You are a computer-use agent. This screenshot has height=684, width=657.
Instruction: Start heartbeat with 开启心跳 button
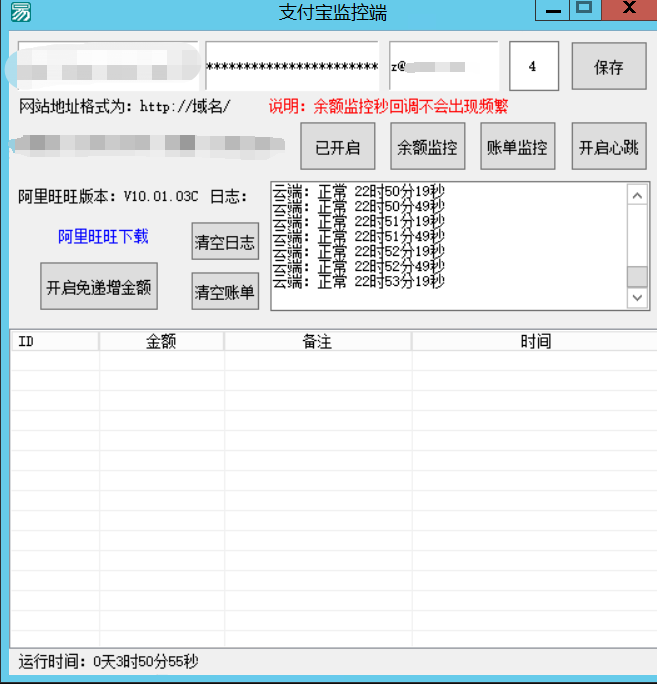click(609, 146)
